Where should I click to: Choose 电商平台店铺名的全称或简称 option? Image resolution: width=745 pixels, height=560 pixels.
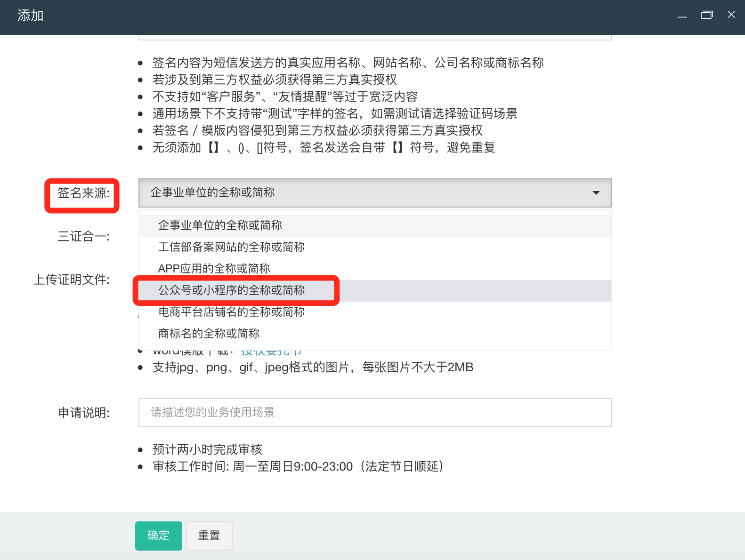coord(231,312)
